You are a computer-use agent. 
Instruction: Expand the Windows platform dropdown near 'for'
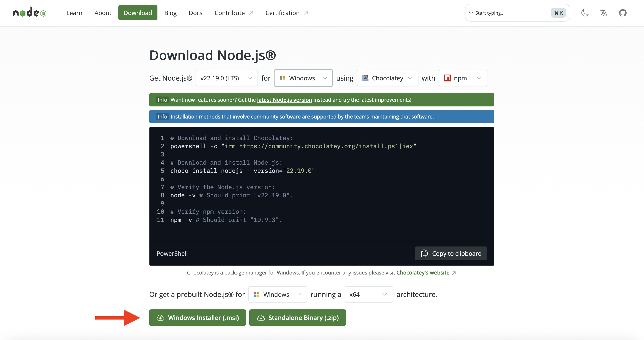[303, 78]
